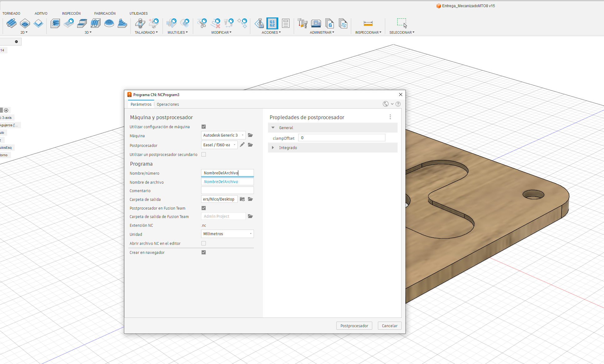The width and height of the screenshot is (604, 364).
Task: Open the TORNEADO ribbon tab
Action: (x=11, y=13)
